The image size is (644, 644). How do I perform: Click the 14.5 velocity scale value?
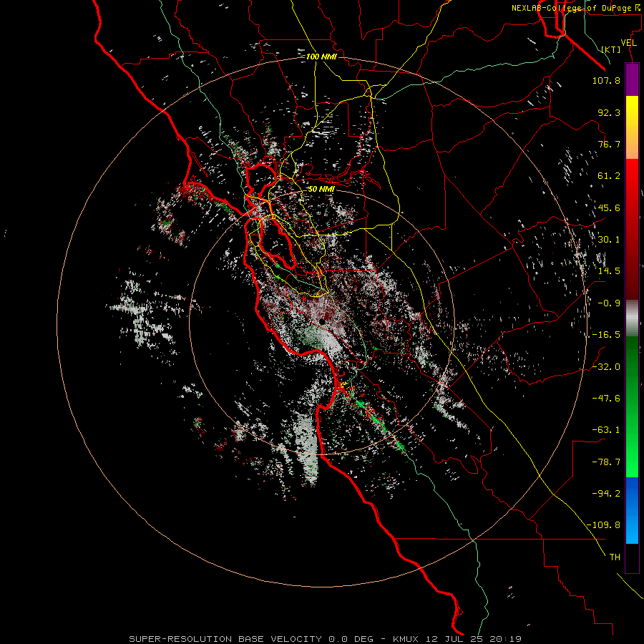tap(609, 271)
